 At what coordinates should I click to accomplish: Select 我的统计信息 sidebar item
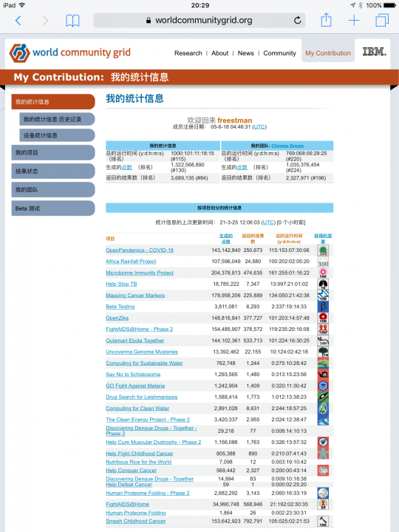coord(53,102)
